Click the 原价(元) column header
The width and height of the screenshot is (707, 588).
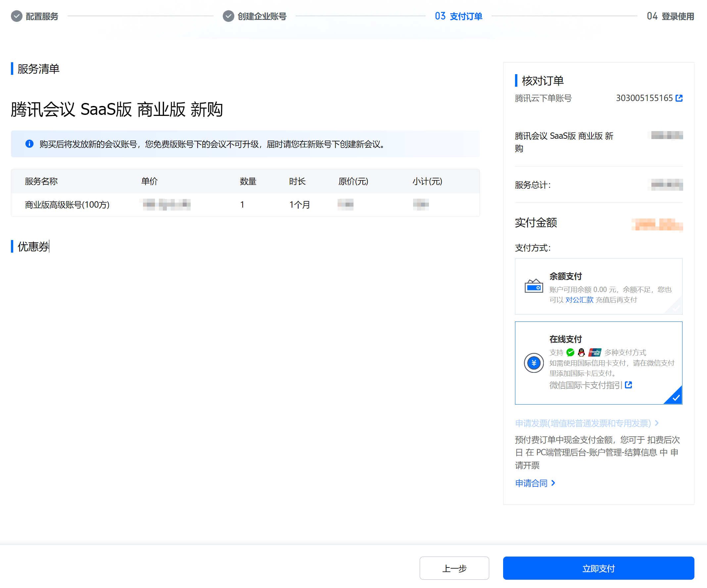click(x=353, y=181)
